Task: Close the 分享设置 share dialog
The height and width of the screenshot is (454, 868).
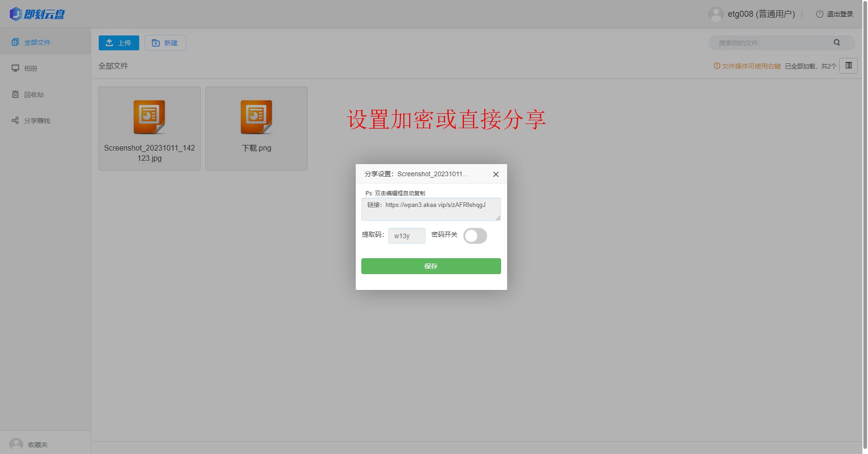Action: coord(495,174)
